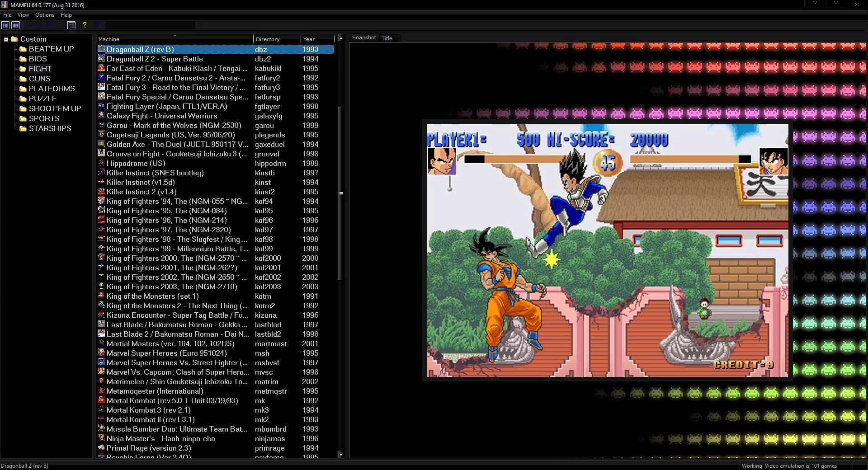Switch to the Snapshot tab
The image size is (868, 470).
click(x=364, y=38)
